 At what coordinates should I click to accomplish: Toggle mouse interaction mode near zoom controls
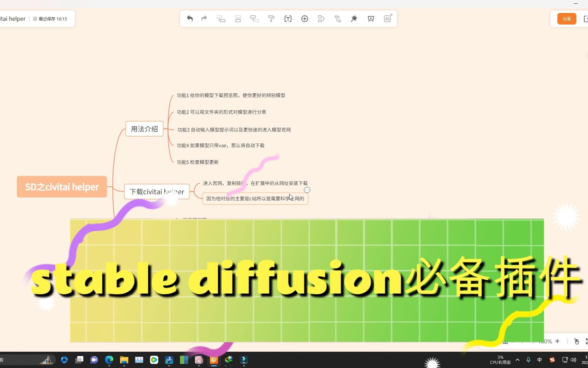[576, 341]
